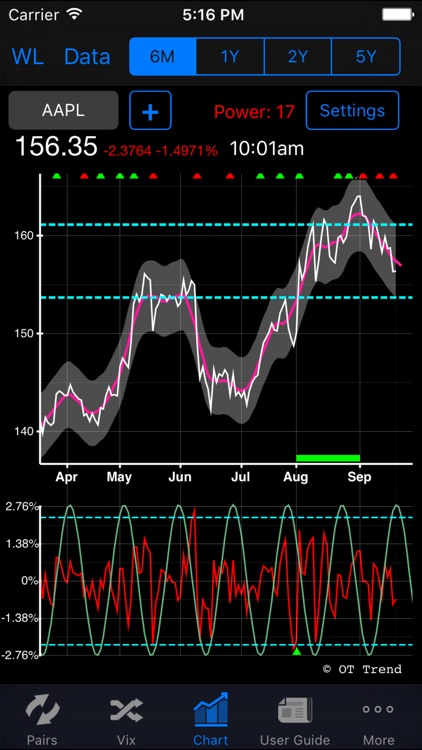Tap the More three-dots icon
The height and width of the screenshot is (750, 422).
(378, 709)
